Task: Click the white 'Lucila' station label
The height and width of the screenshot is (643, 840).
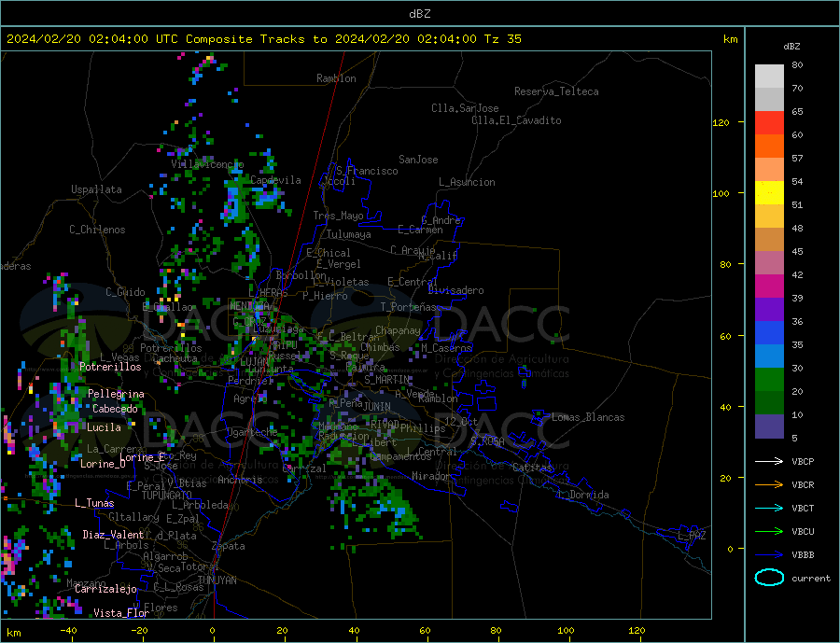Action: (x=104, y=427)
